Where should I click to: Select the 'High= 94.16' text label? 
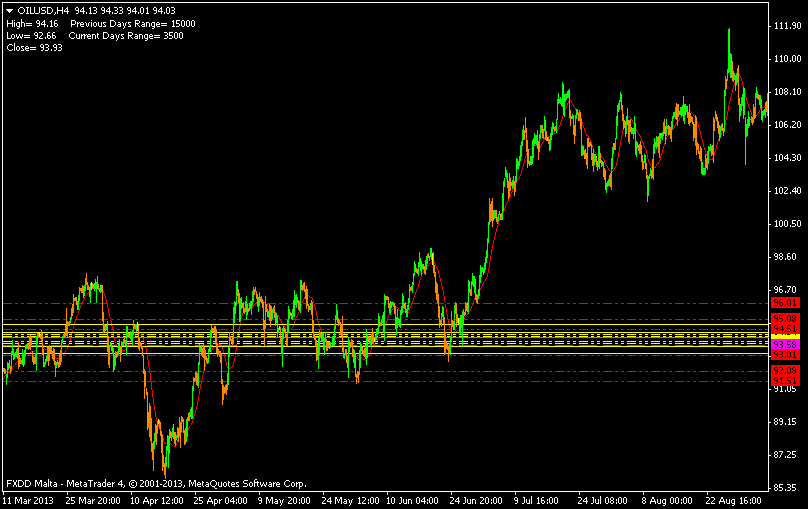click(32, 23)
